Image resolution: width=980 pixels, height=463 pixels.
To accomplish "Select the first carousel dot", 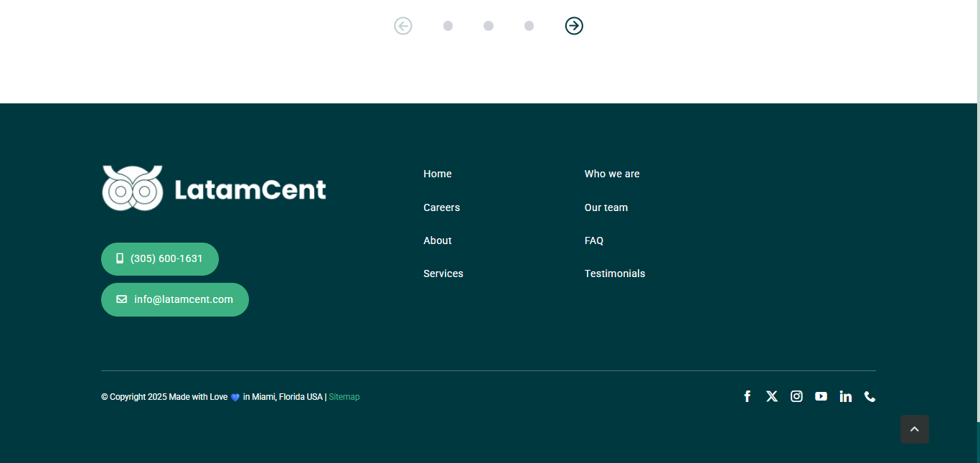I will [448, 26].
